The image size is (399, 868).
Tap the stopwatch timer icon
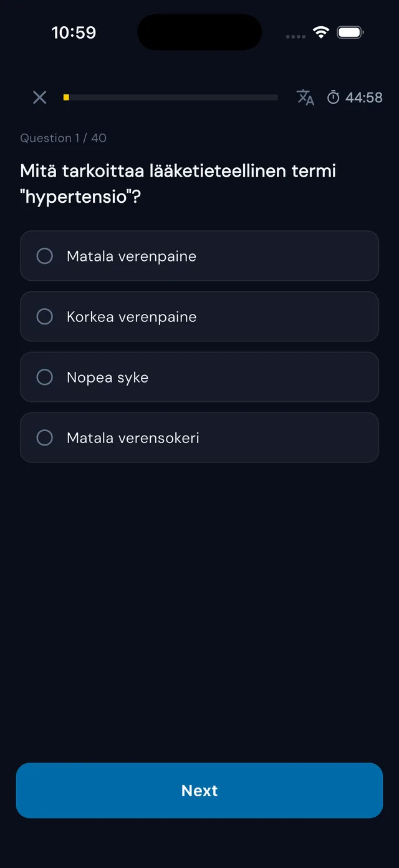(x=334, y=97)
